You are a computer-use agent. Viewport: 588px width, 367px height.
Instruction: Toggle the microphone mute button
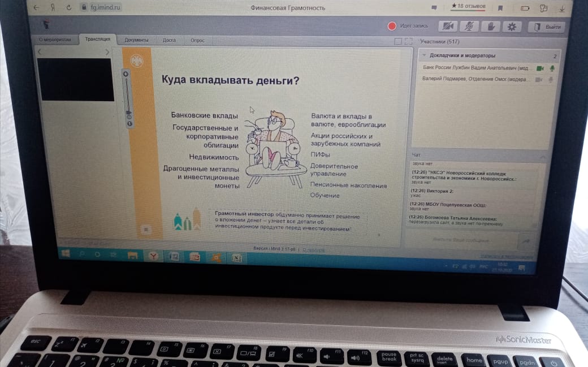point(469,26)
